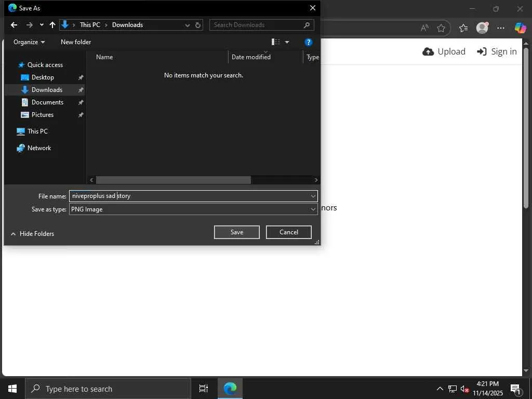
Task: Go up one folder level
Action: [x=52, y=25]
